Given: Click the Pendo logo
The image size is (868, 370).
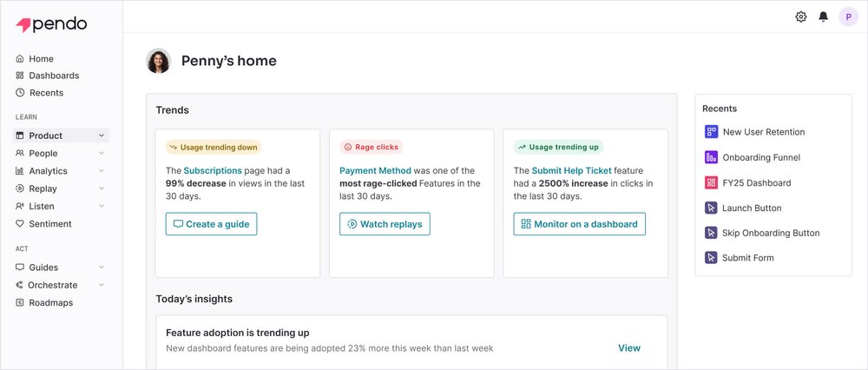Looking at the screenshot, I should (51, 24).
